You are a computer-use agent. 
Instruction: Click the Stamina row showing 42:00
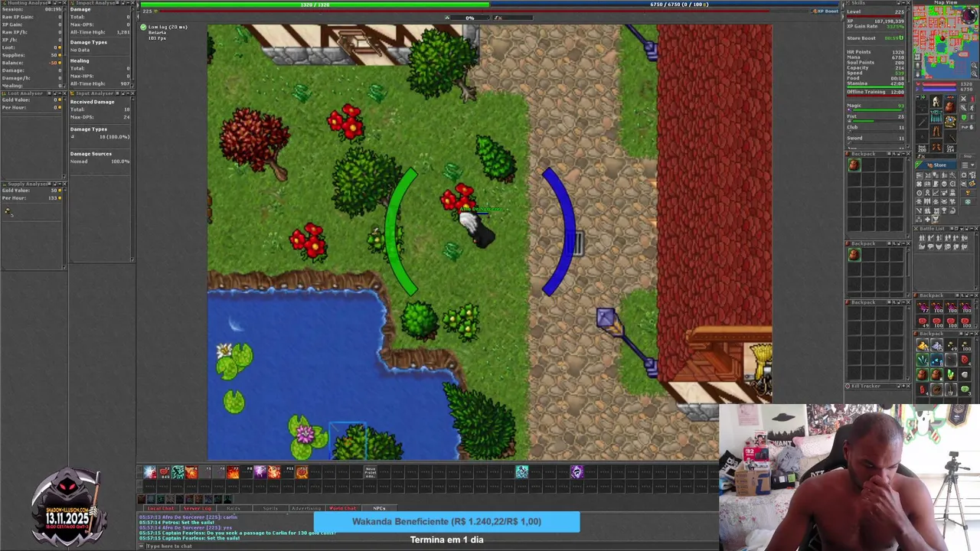(875, 83)
